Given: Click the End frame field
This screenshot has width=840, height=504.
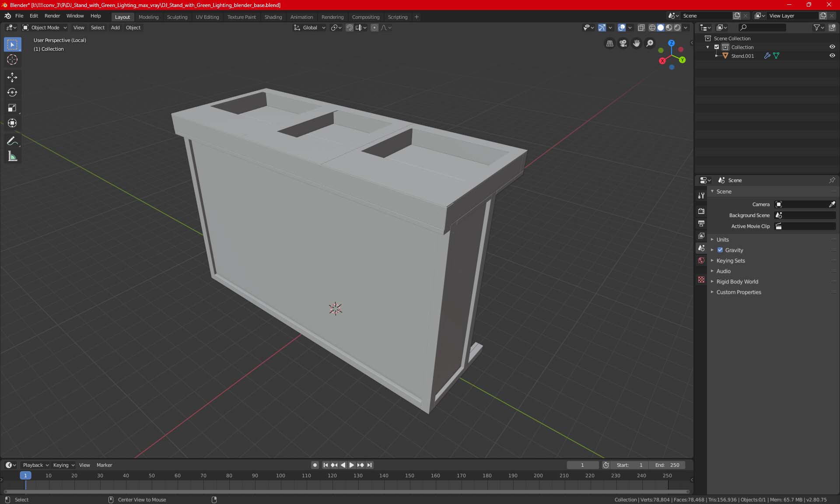Looking at the screenshot, I should (667, 465).
